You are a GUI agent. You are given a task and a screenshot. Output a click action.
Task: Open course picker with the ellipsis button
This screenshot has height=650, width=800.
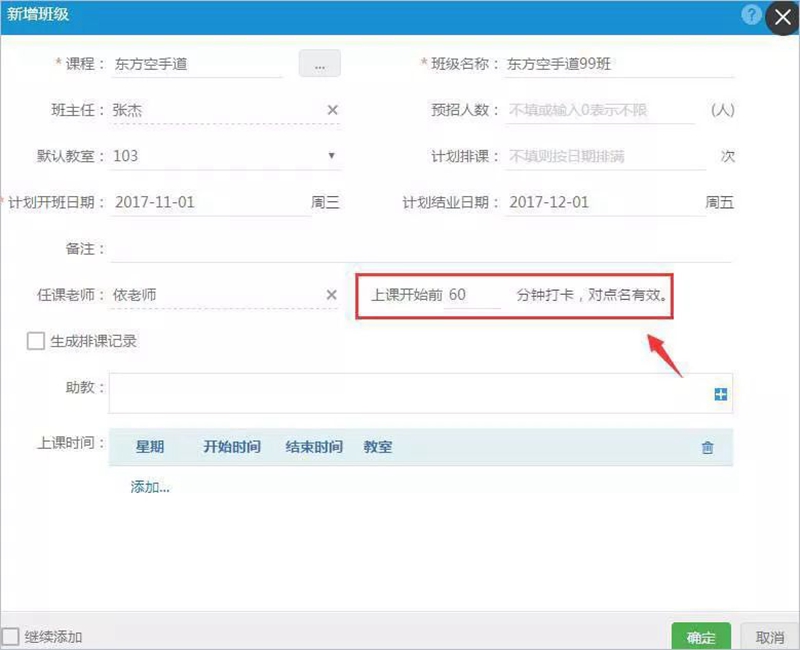click(x=319, y=64)
